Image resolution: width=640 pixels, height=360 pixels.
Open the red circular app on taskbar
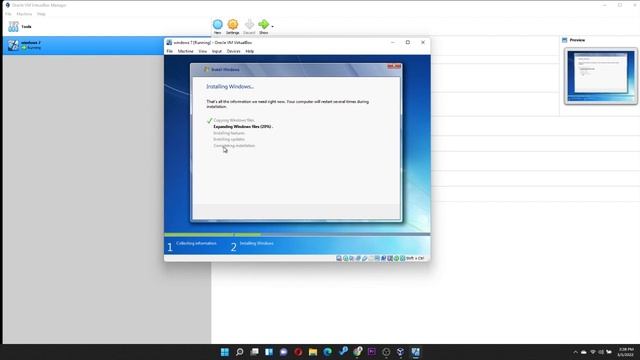click(298, 352)
